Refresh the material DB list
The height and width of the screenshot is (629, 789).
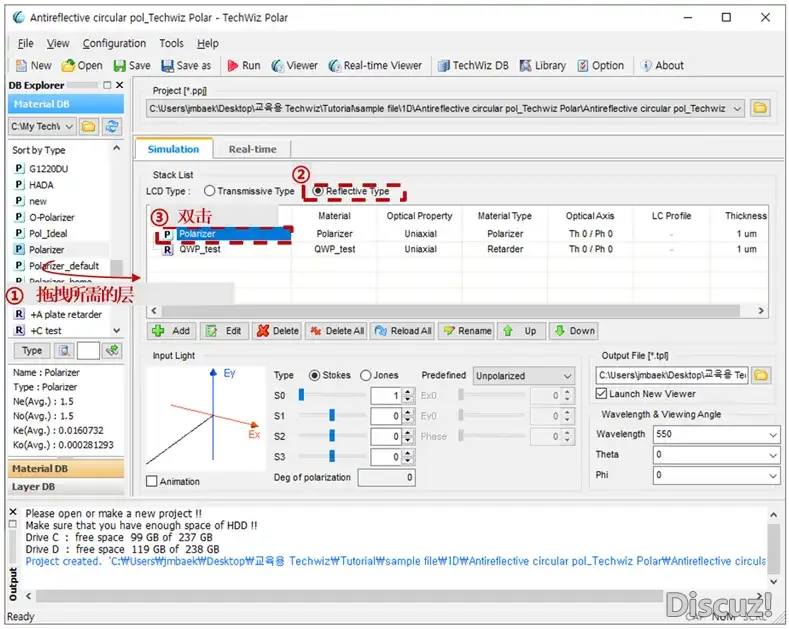pos(112,126)
